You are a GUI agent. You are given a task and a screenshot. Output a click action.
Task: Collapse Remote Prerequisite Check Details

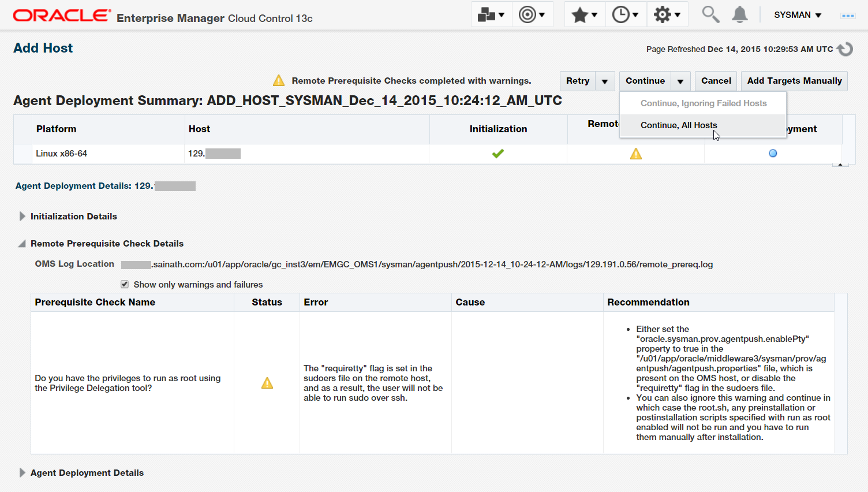22,244
